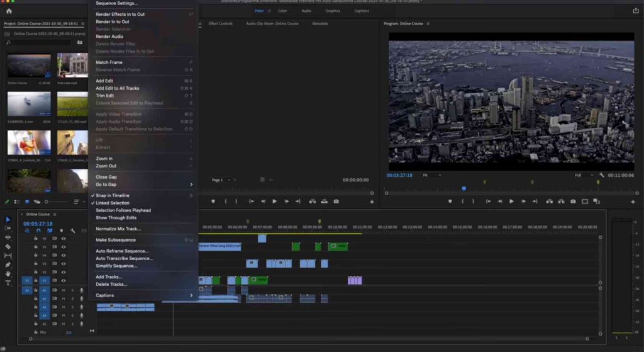644x352 pixels.
Task: Select the Razor tool
Action: pyautogui.click(x=8, y=246)
